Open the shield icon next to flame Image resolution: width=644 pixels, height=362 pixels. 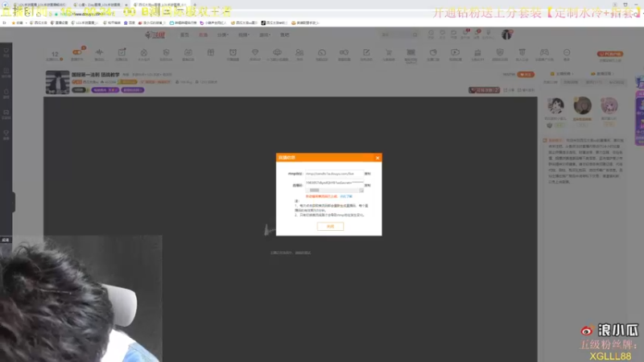166,52
